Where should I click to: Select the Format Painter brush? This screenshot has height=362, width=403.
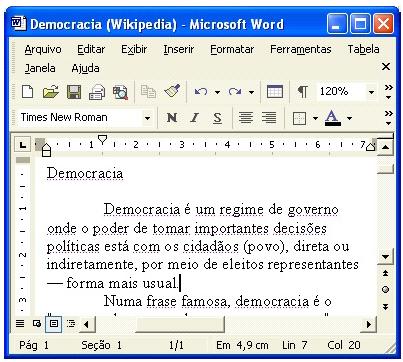(172, 91)
